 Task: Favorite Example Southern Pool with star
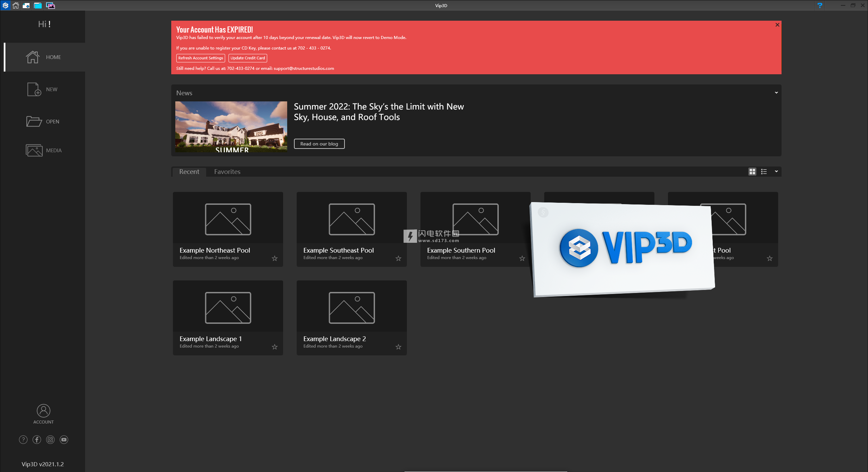pyautogui.click(x=522, y=258)
